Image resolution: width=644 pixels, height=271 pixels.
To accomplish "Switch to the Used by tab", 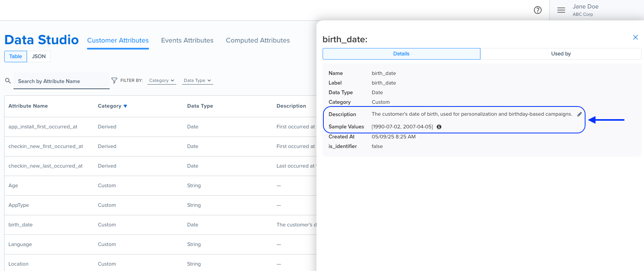I will coord(560,54).
